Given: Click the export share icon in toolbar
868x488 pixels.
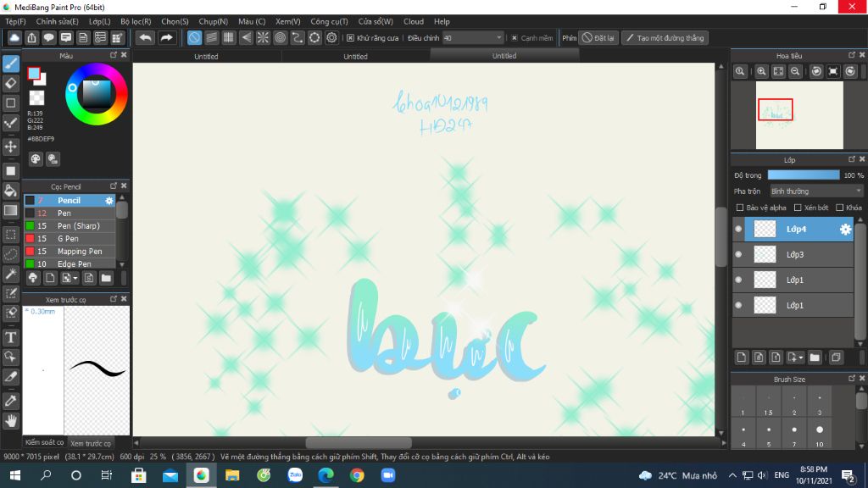Looking at the screenshot, I should 31,37.
